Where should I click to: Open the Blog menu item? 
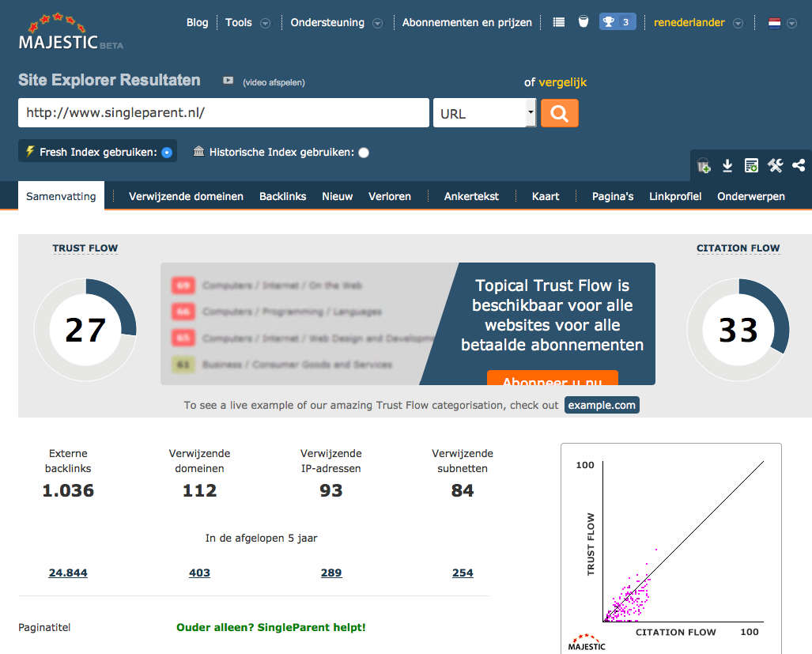coord(198,22)
